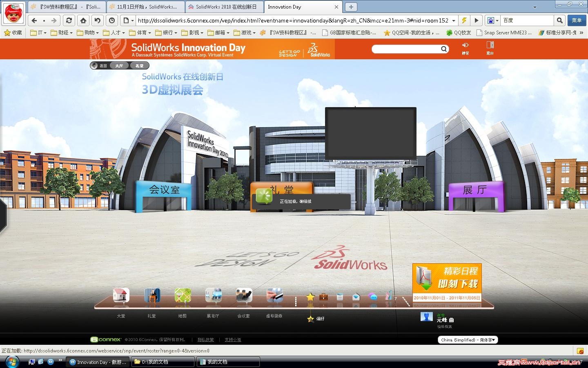Click the browser address bar URL
The image size is (588, 368).
293,20
